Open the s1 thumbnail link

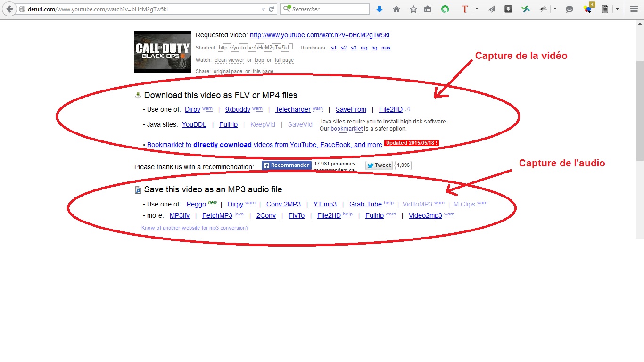[x=334, y=48]
